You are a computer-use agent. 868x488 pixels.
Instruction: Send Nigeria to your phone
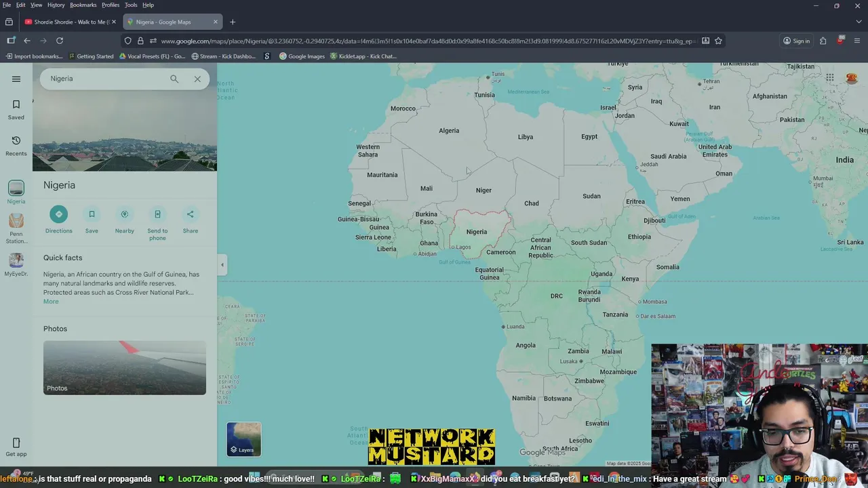point(157,224)
